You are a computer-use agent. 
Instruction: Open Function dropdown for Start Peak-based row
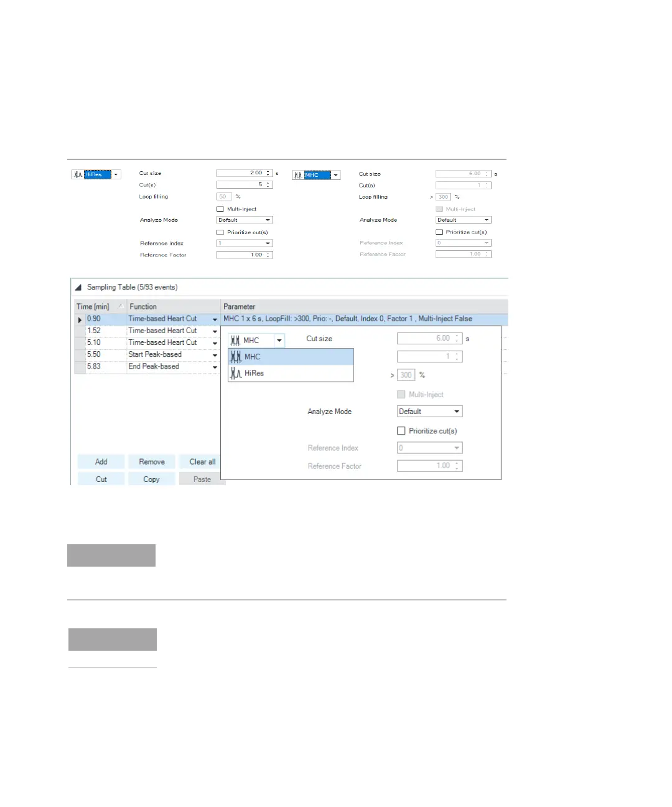point(215,355)
